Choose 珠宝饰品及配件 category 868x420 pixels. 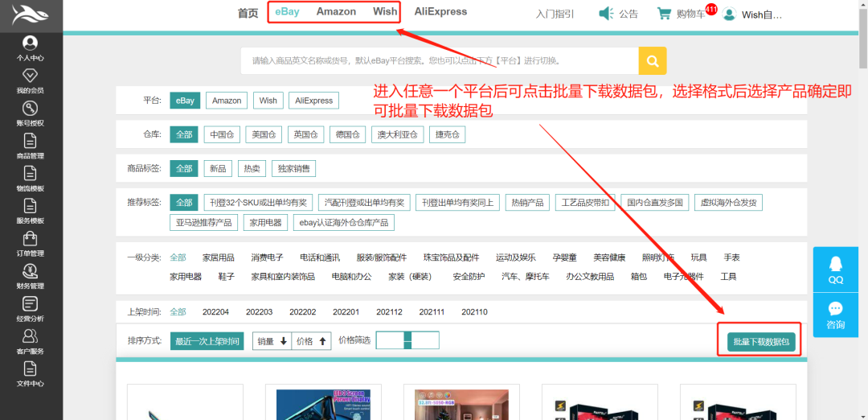(x=451, y=257)
